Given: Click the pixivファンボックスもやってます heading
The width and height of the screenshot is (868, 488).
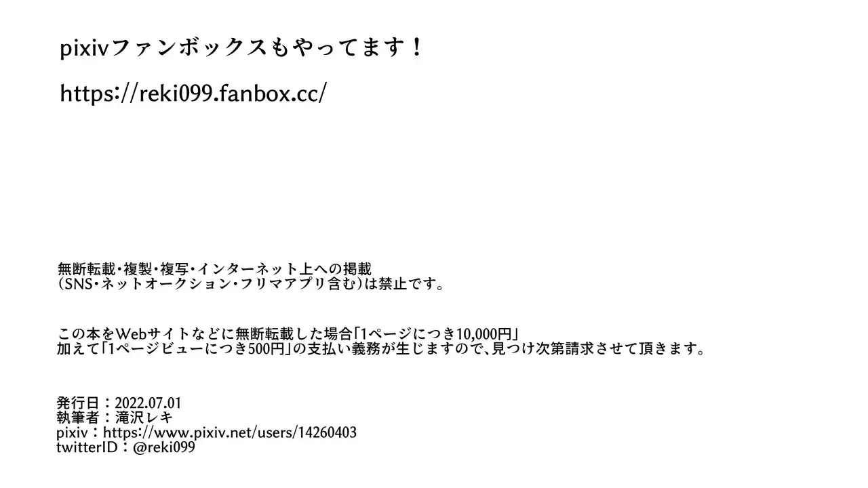Looking at the screenshot, I should coord(241,48).
